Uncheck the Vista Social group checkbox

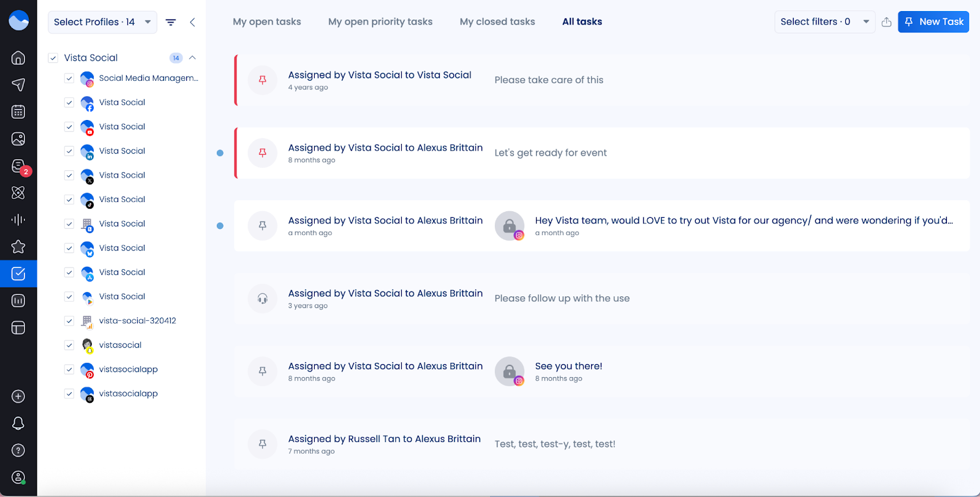53,58
